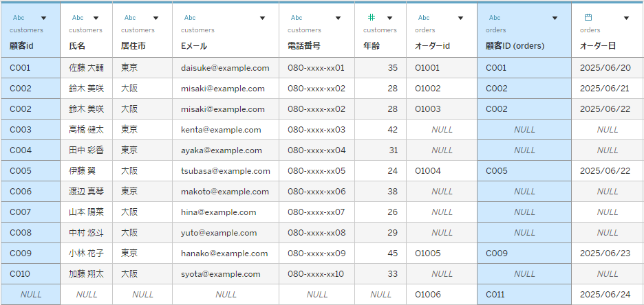Click the daisuke@example.com email cell

(226, 67)
